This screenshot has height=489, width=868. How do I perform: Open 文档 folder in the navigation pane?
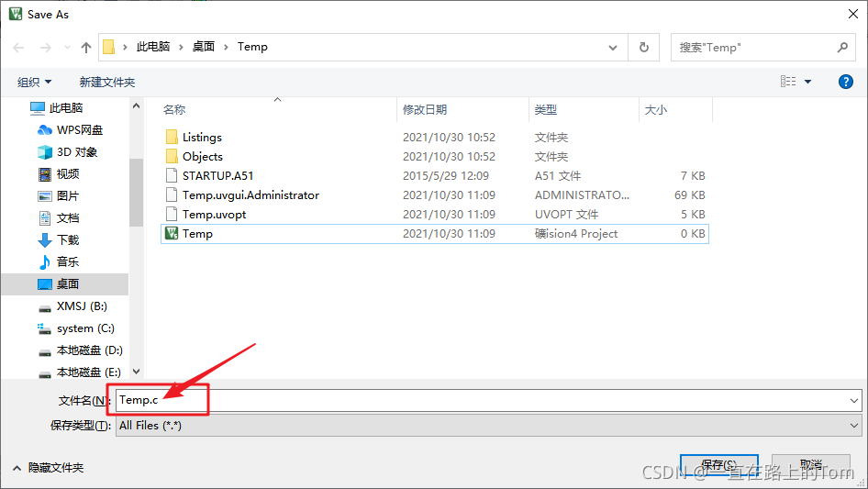coord(58,218)
